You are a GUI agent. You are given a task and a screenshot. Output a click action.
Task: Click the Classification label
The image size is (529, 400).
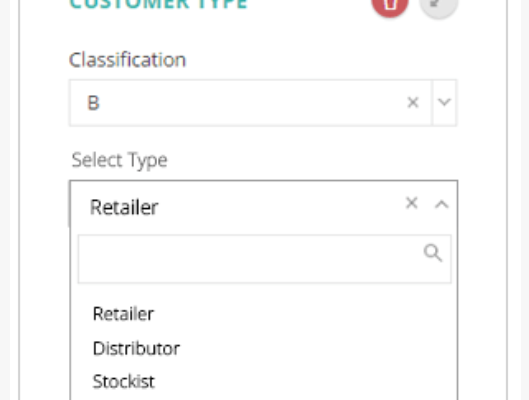128,60
